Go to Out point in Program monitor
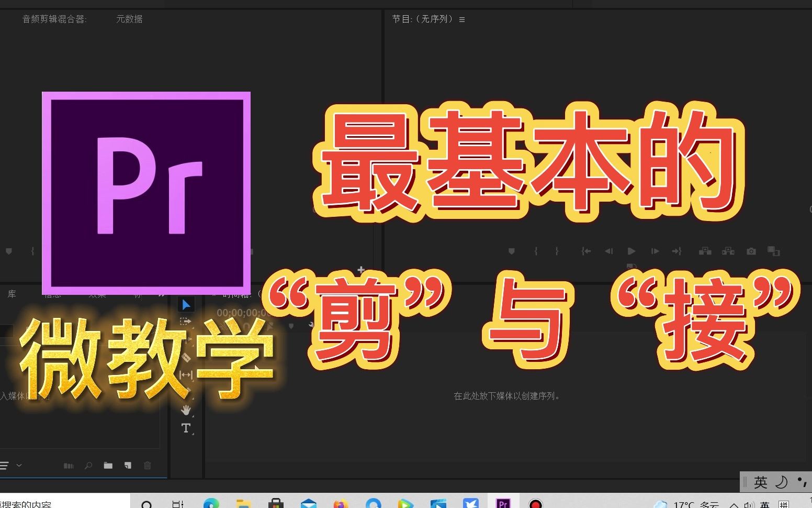812x508 pixels. pos(677,251)
